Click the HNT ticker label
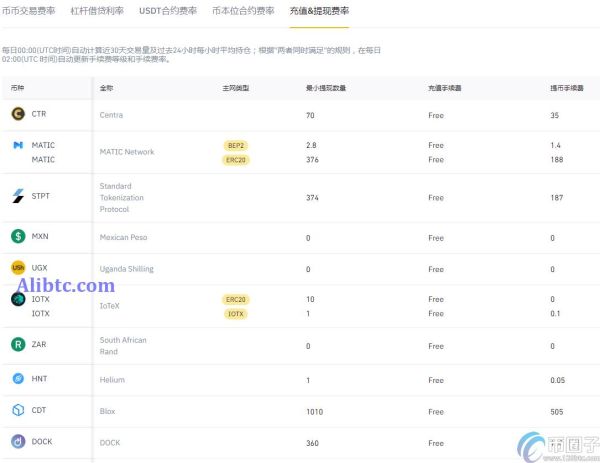This screenshot has height=463, width=600. click(39, 378)
